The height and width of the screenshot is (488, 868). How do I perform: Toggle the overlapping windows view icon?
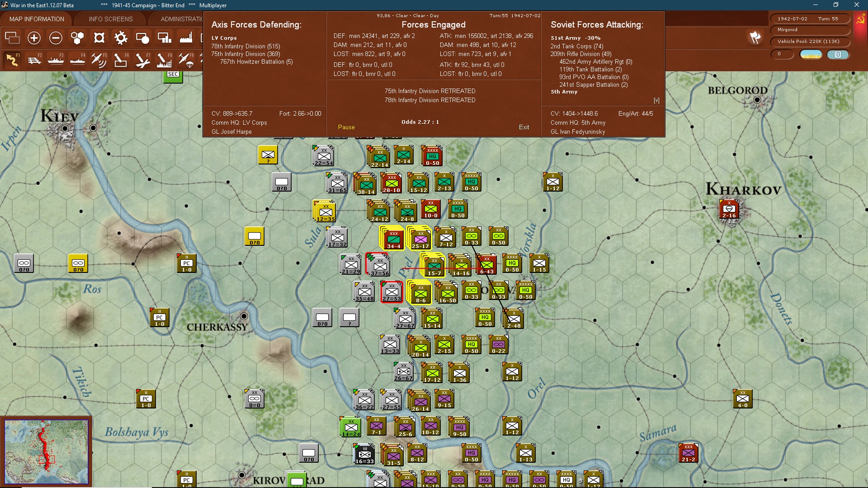click(x=12, y=38)
